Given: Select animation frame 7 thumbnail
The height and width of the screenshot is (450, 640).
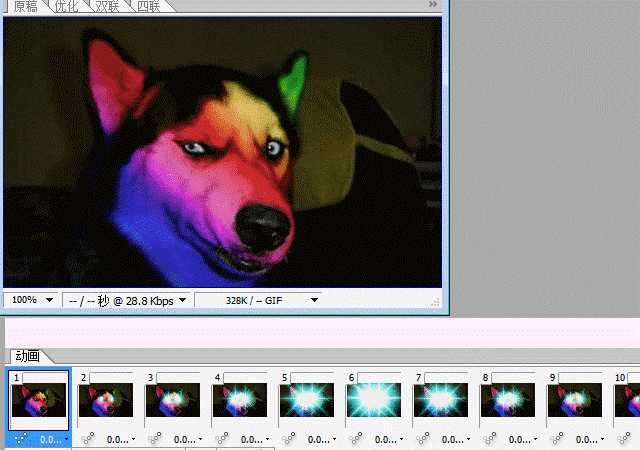Looking at the screenshot, I should coord(441,400).
